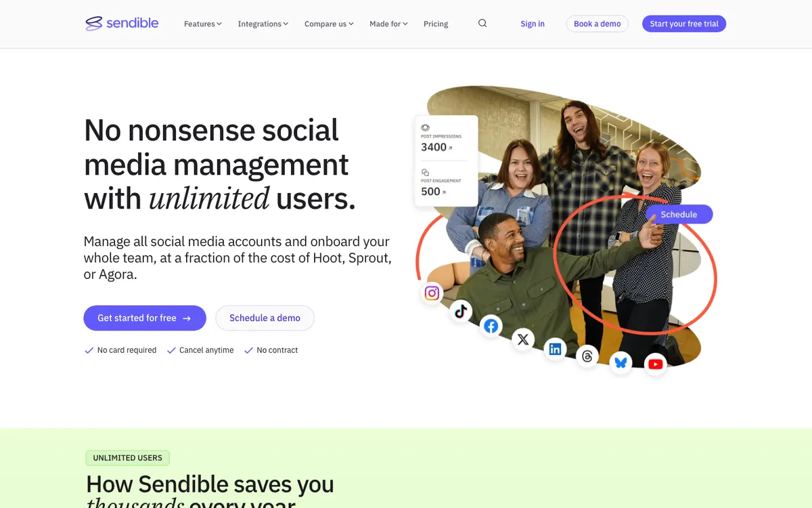Expand the Integrations dropdown menu
Screen dimensions: 812x508
[263, 24]
